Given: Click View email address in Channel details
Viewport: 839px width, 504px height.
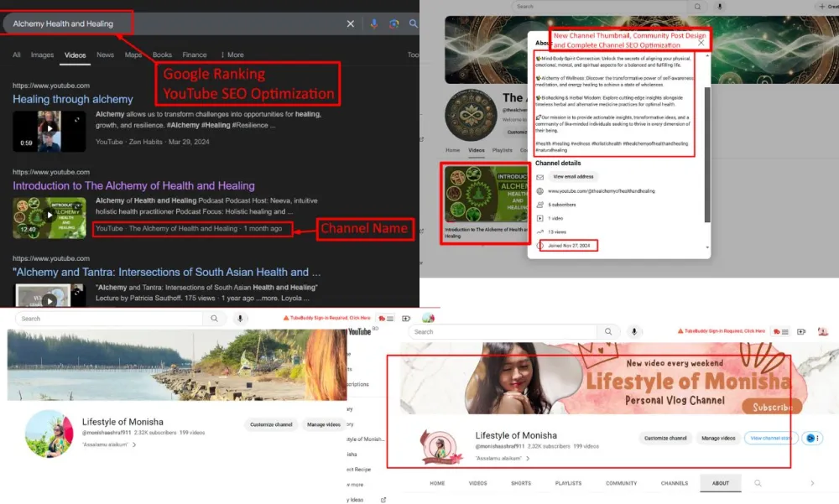Looking at the screenshot, I should [573, 177].
